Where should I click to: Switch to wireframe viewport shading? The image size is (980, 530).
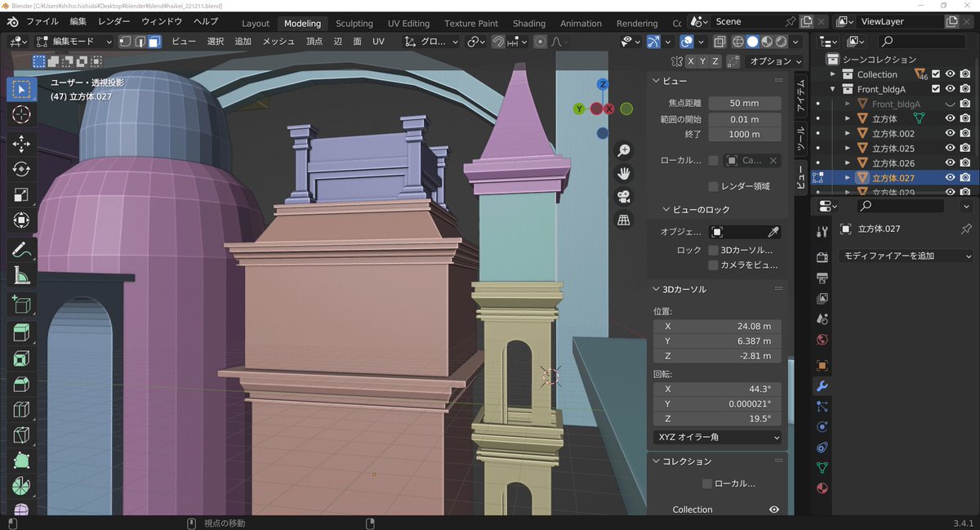(x=738, y=42)
